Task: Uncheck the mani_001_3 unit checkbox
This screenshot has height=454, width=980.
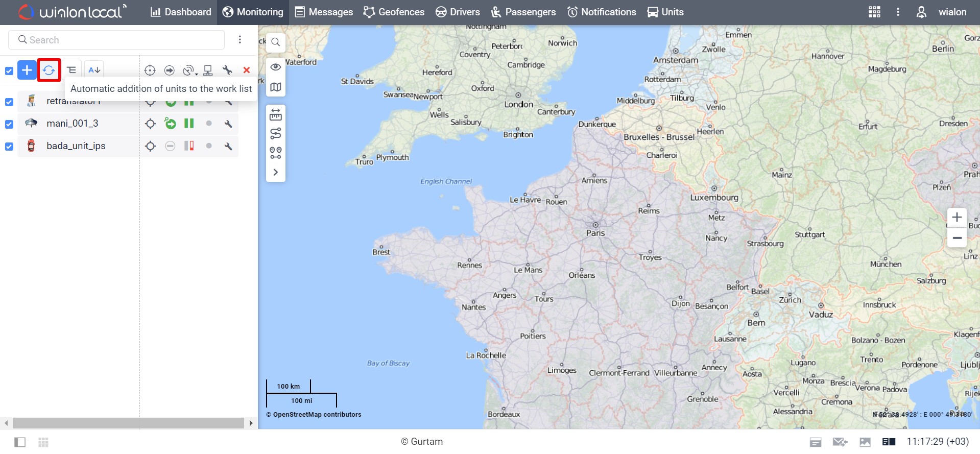Action: click(x=9, y=124)
